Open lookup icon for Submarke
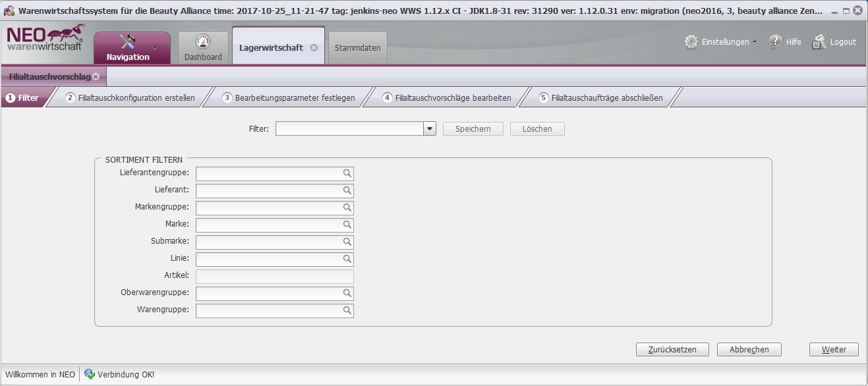Screen dimensions: 868x386 [x=347, y=242]
